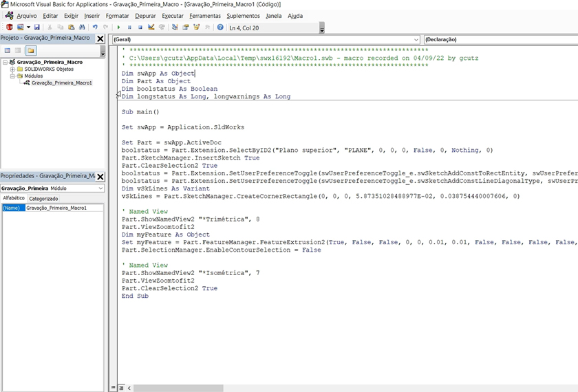Screen dimensions: 578x392
Task: Open the Help question mark icon
Action: [220, 28]
